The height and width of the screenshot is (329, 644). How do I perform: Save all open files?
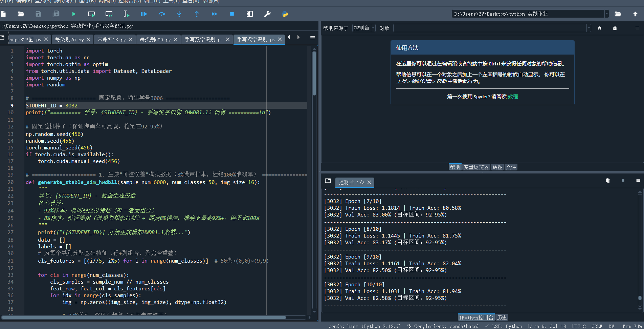coord(56,14)
